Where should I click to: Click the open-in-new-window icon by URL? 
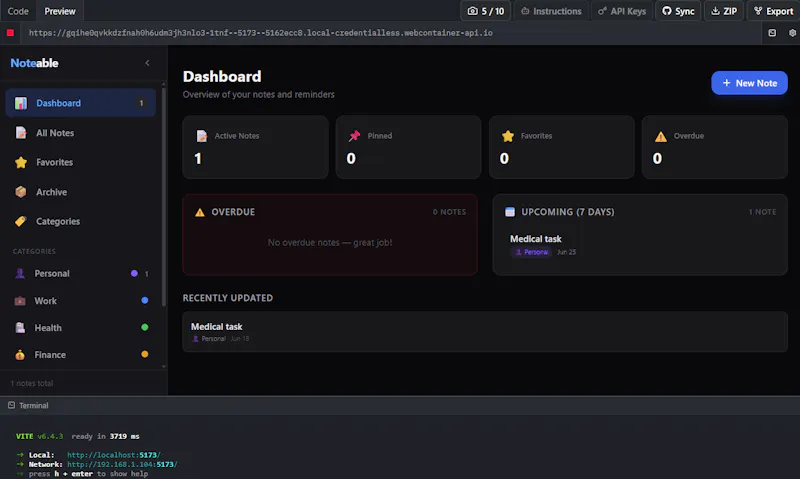[772, 33]
